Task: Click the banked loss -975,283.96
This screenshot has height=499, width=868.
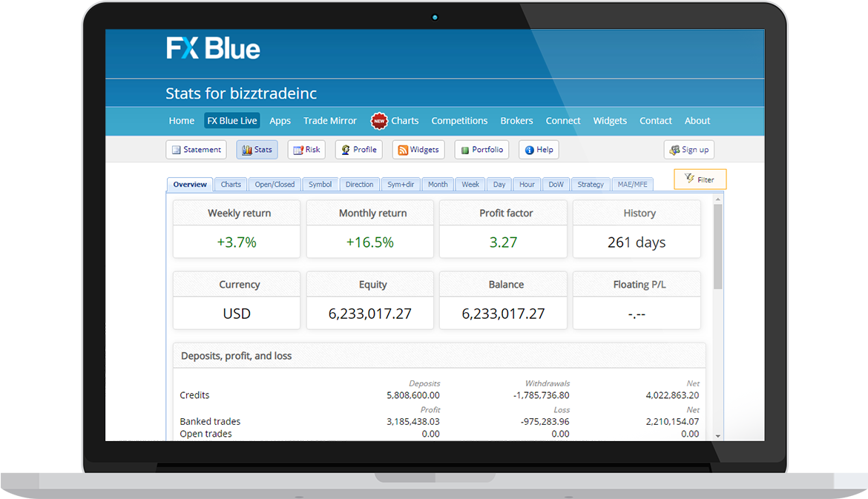Action: coord(545,422)
